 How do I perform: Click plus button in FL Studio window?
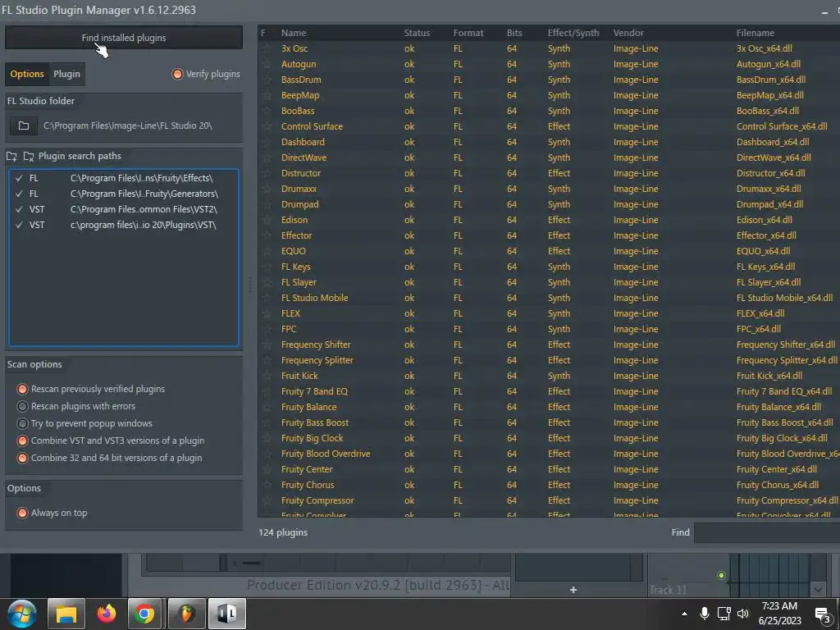573,590
